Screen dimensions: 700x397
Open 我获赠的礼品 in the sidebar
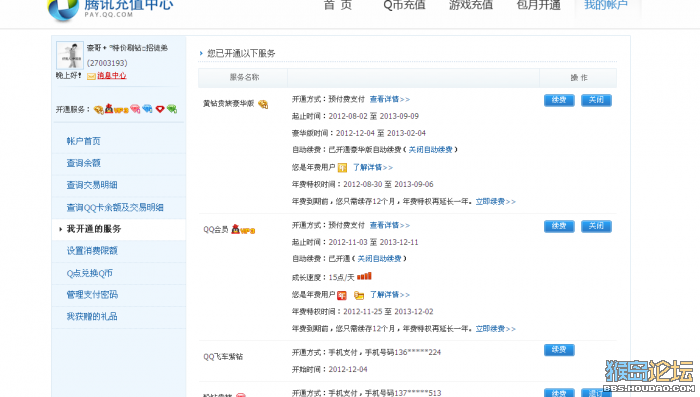[92, 317]
